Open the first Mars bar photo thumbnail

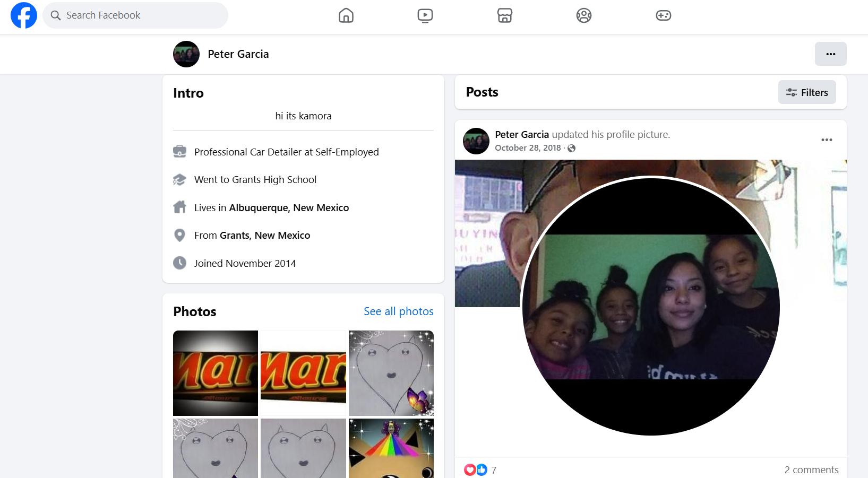pyautogui.click(x=216, y=373)
